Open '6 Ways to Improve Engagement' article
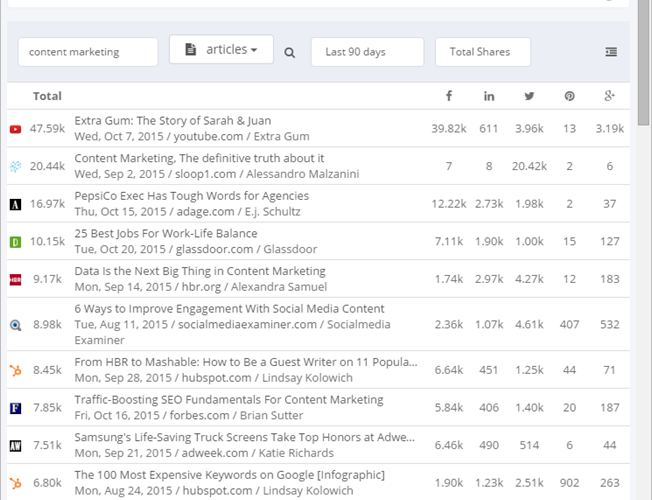 click(x=229, y=309)
